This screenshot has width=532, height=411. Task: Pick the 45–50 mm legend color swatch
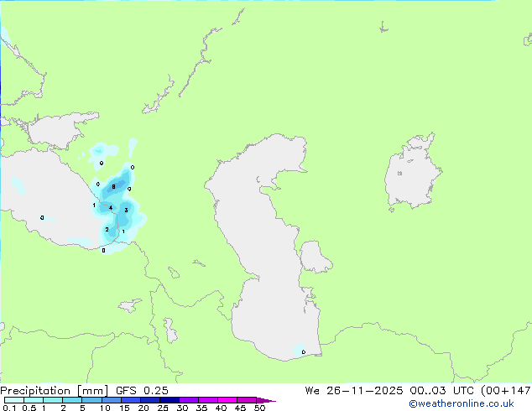point(247,400)
